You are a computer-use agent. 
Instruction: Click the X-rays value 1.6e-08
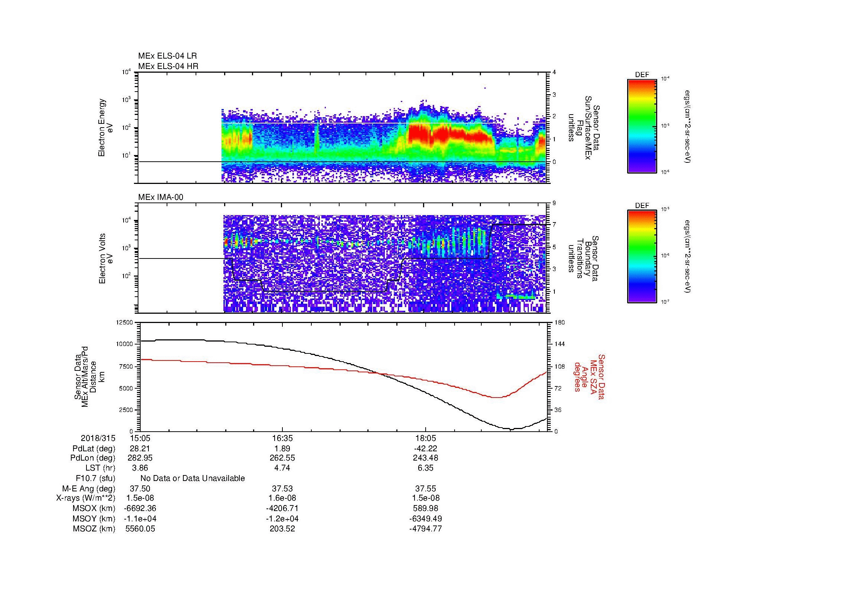click(282, 498)
